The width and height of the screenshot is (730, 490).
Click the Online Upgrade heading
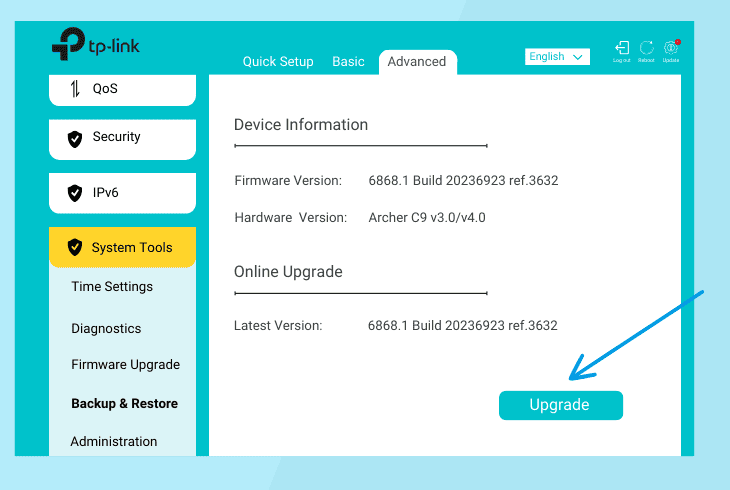pos(288,272)
